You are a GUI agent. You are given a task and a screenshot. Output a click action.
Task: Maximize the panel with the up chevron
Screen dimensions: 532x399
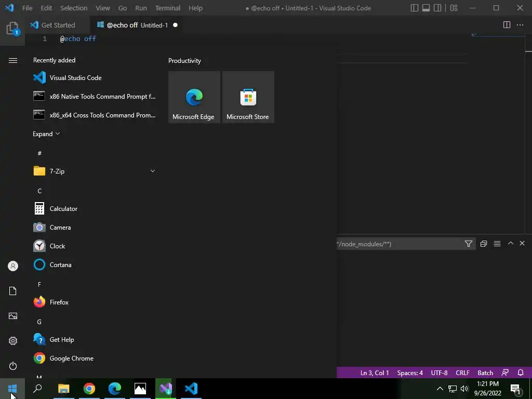[510, 243]
